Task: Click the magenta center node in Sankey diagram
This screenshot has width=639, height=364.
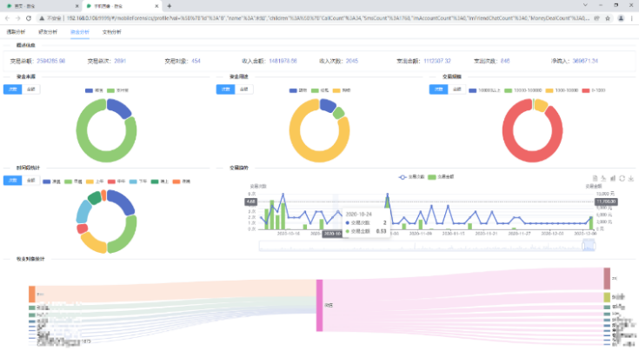Action: [x=320, y=306]
